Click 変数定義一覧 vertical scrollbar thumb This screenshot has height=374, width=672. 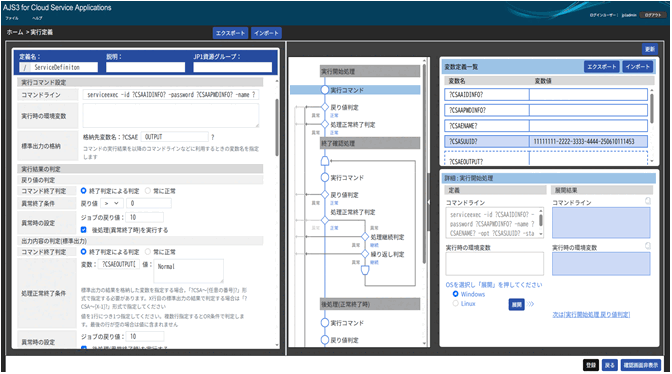652,108
